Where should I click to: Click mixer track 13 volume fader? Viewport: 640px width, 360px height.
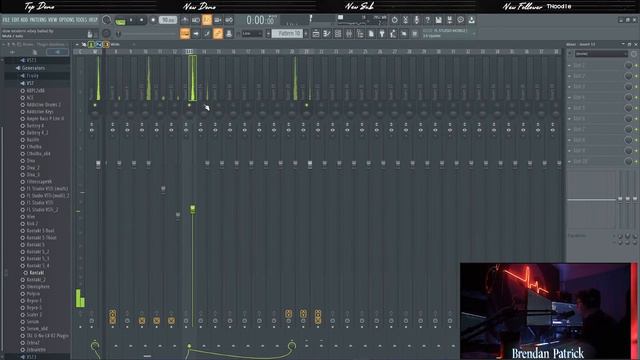(193, 209)
